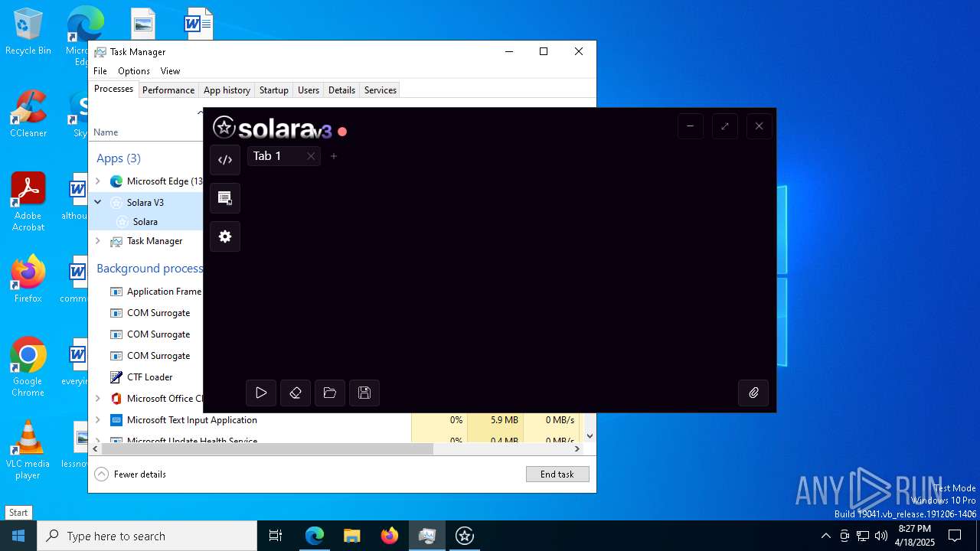Open Firefox desktop shortcut
Viewport: 980px width, 551px height.
pyautogui.click(x=28, y=279)
